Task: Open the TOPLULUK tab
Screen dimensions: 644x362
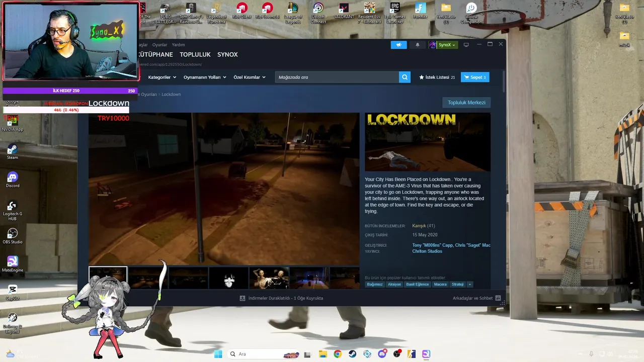Action: (195, 54)
